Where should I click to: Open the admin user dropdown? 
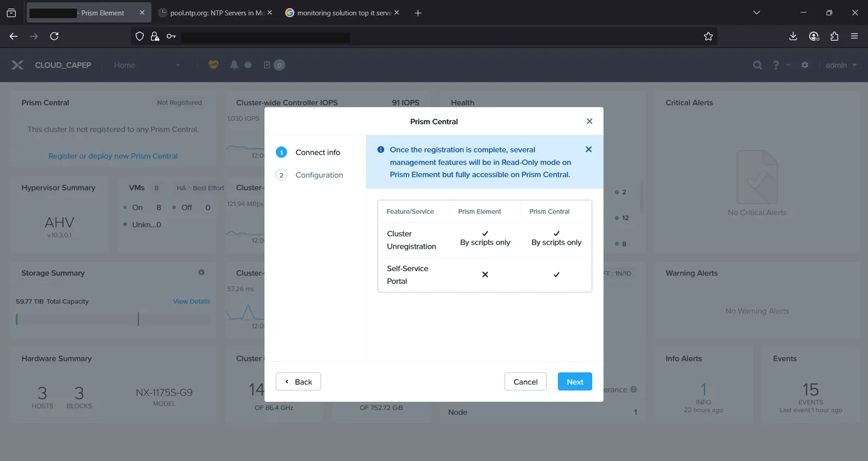(x=841, y=65)
